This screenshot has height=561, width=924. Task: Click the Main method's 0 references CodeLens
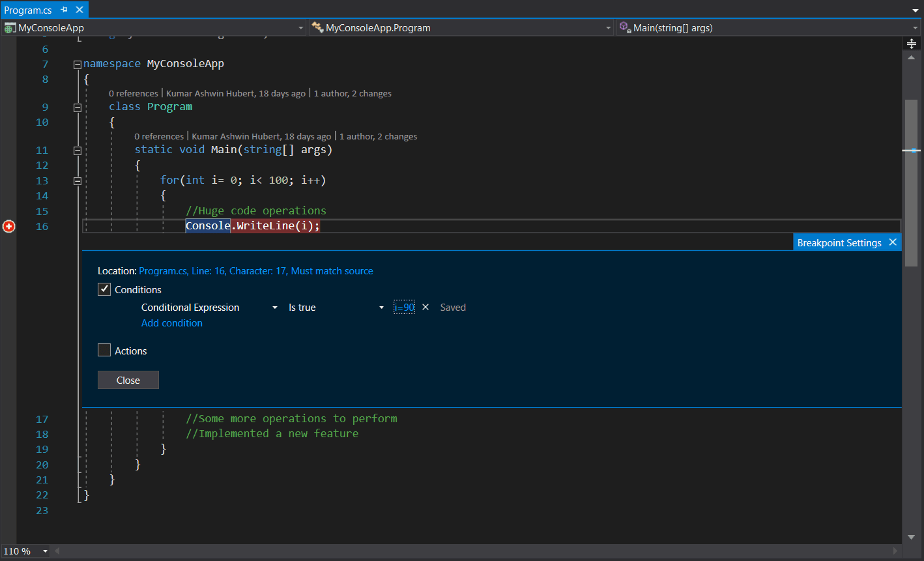point(159,136)
